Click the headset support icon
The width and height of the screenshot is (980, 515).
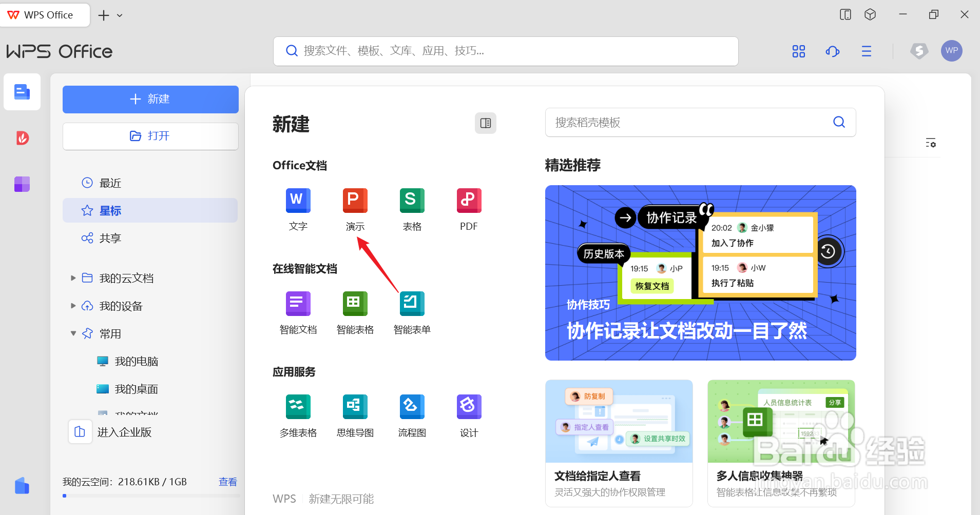[x=832, y=51]
